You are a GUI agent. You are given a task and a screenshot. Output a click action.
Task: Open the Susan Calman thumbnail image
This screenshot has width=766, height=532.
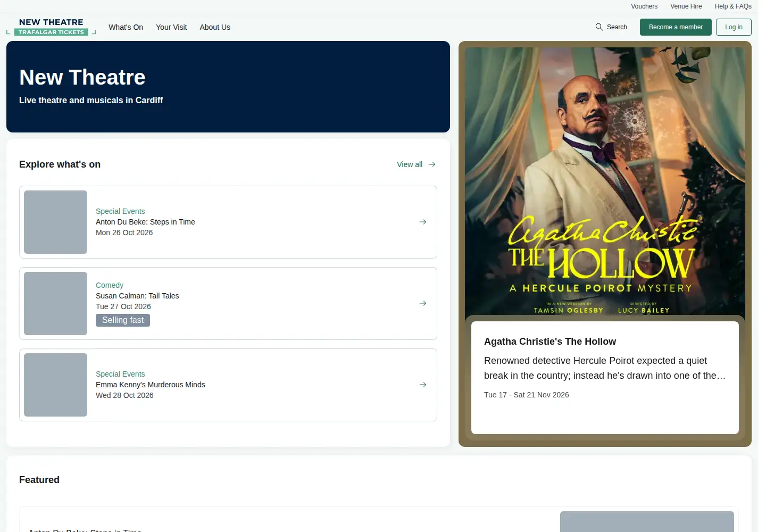[x=55, y=303]
